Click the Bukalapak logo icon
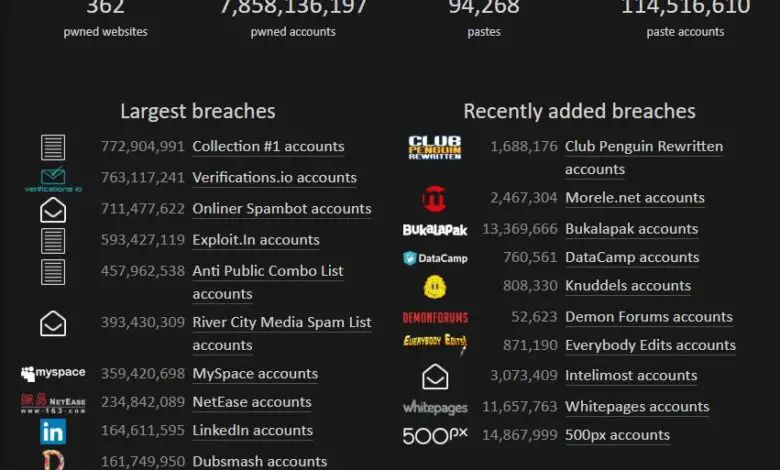Screen dimensions: 780x470 tap(435, 229)
